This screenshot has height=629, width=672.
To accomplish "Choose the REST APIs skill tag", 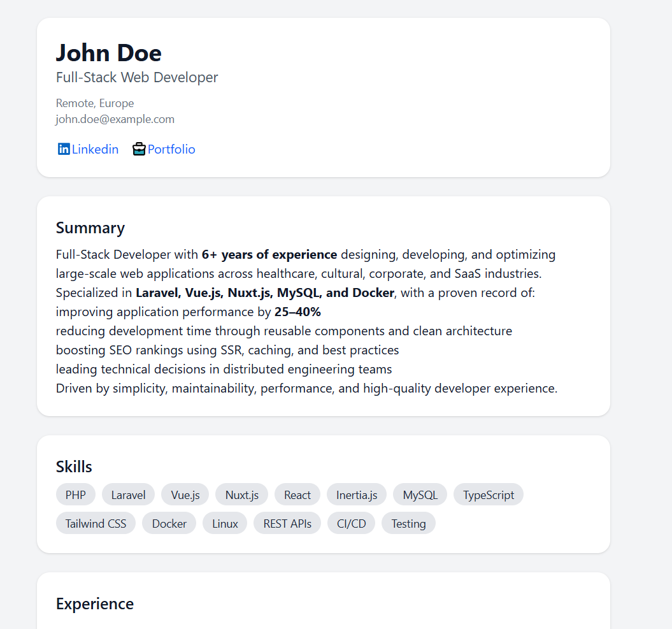I will 287,523.
